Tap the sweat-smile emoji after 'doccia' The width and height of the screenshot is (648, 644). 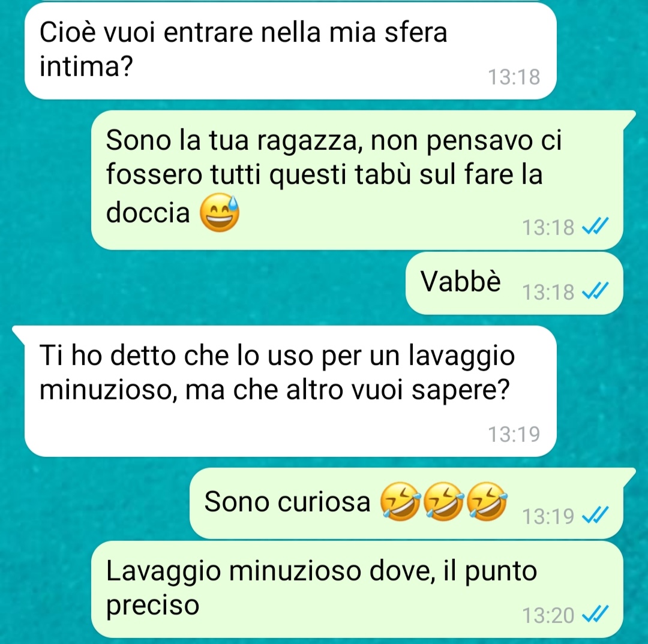(x=220, y=213)
